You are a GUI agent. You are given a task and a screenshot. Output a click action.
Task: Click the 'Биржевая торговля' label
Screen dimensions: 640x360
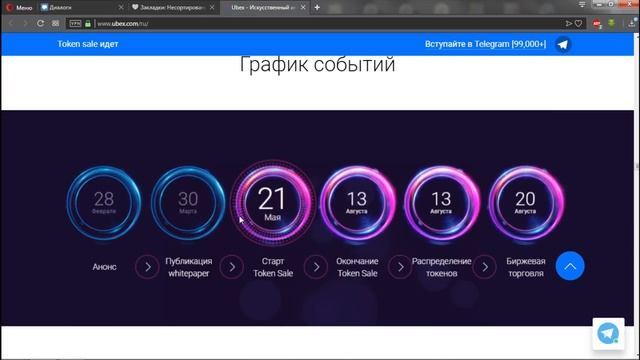coord(526,267)
